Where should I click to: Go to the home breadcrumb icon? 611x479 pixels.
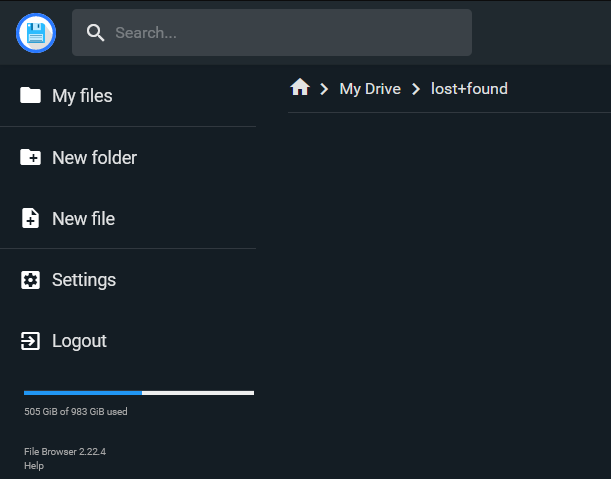(300, 87)
